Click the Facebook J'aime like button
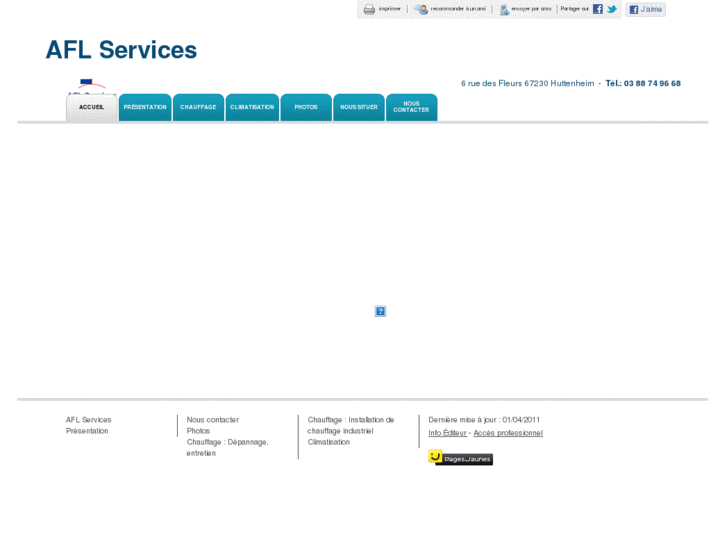This screenshot has height=545, width=727. [645, 9]
